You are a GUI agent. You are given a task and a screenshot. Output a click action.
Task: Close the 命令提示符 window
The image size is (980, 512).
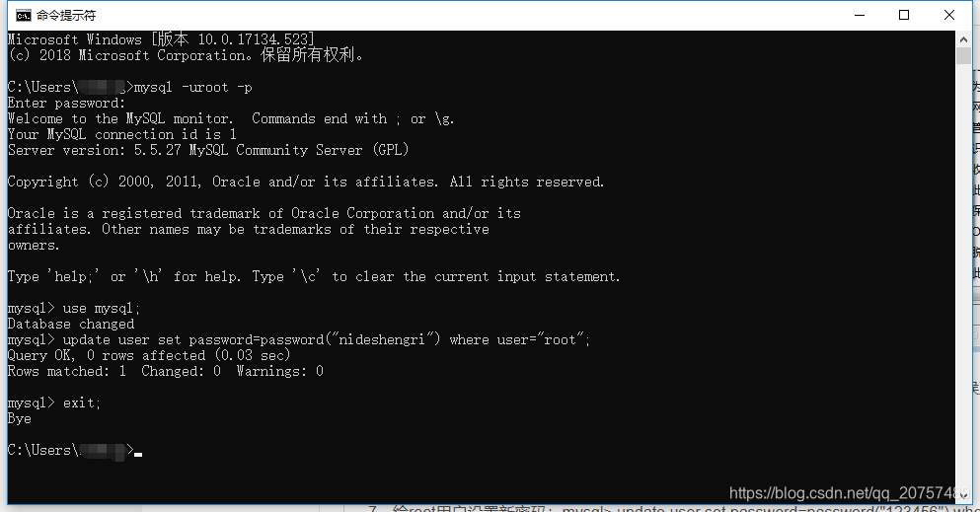pos(948,15)
